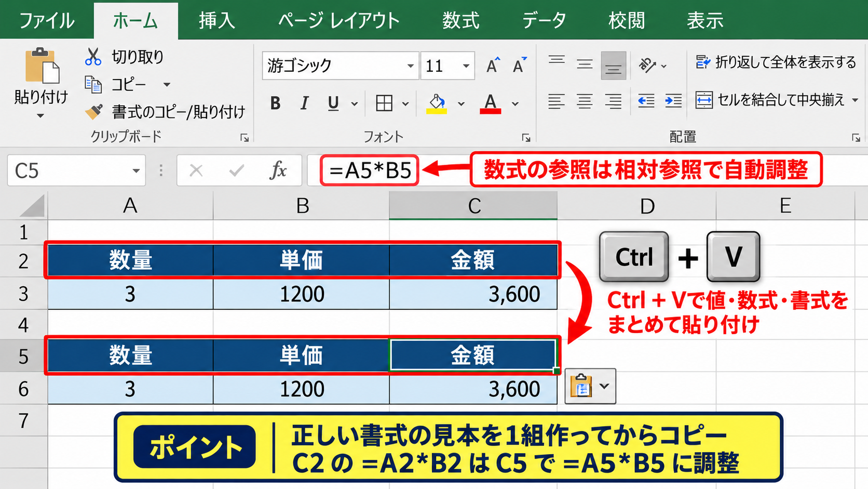This screenshot has width=868, height=489.
Task: Switch to the データ tab
Action: click(x=544, y=21)
